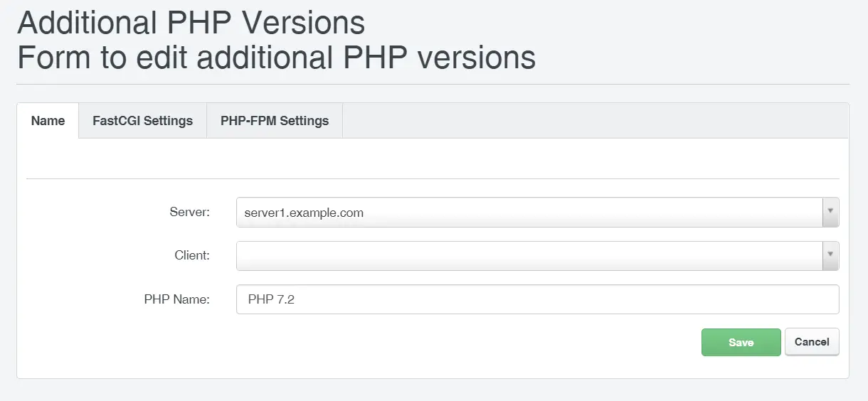868x401 pixels.
Task: Open the empty Client combo box
Action: point(537,256)
